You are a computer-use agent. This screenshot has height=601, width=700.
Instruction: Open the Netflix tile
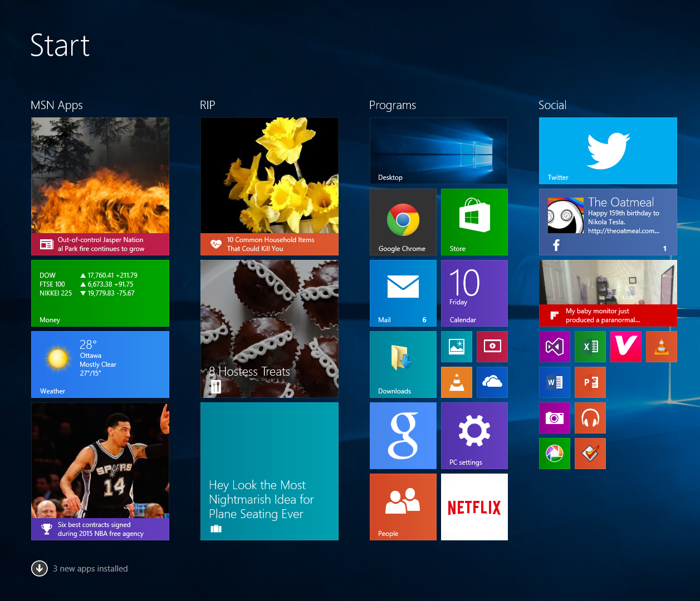[474, 507]
